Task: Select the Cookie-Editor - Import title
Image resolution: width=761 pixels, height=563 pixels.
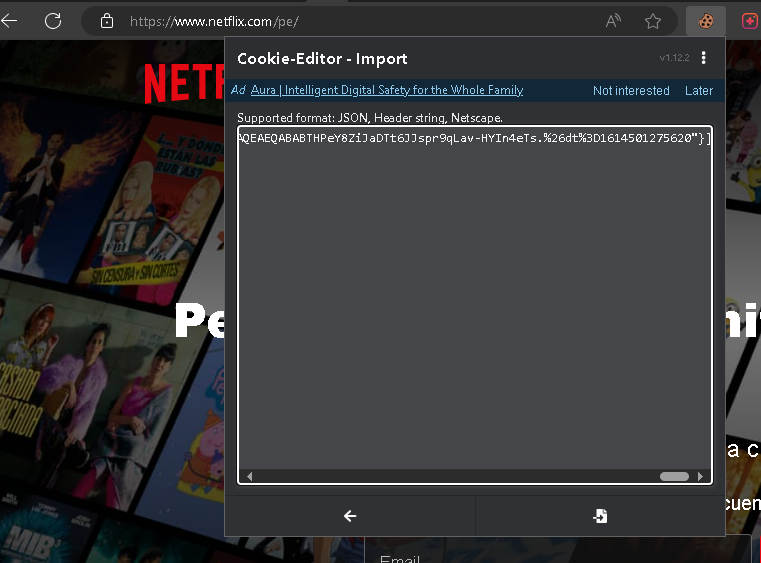Action: click(x=322, y=59)
